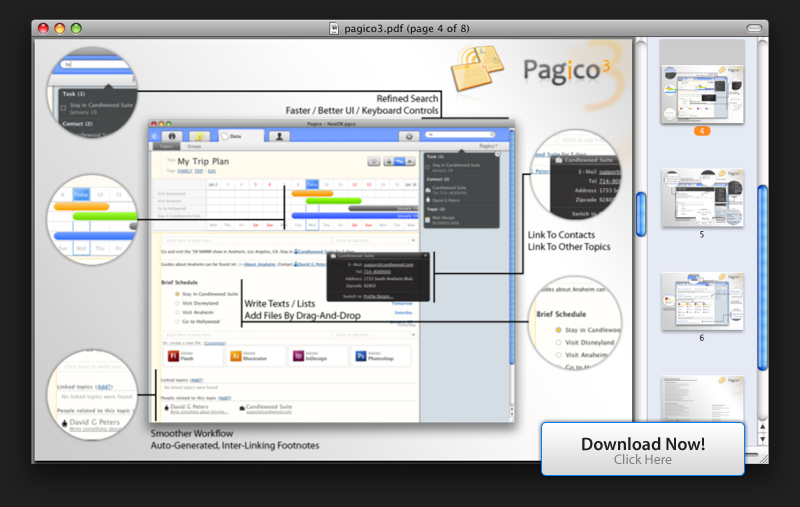Screen dimensions: 800x507
Task: Click the play arrow icon in topic toolbar
Action: pos(410,162)
